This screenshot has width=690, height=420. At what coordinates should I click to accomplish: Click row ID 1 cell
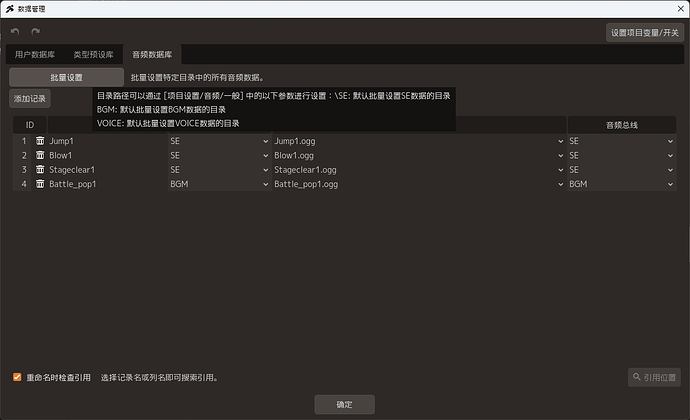pyautogui.click(x=24, y=141)
